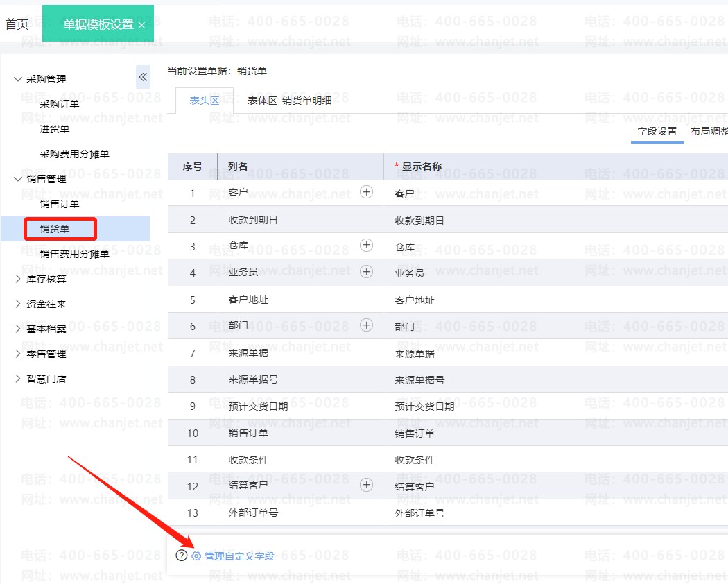The image size is (728, 584).
Task: Expand the 智慧门店 tree group
Action: pos(17,379)
